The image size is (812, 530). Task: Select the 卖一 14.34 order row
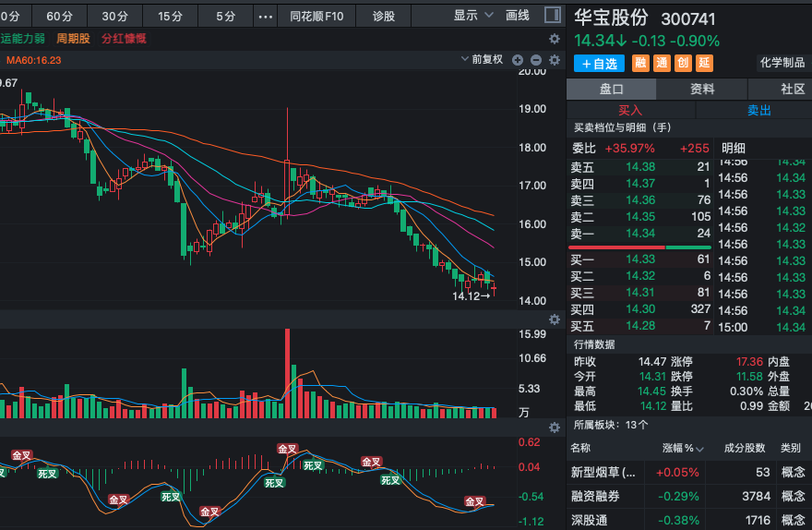pyautogui.click(x=640, y=233)
